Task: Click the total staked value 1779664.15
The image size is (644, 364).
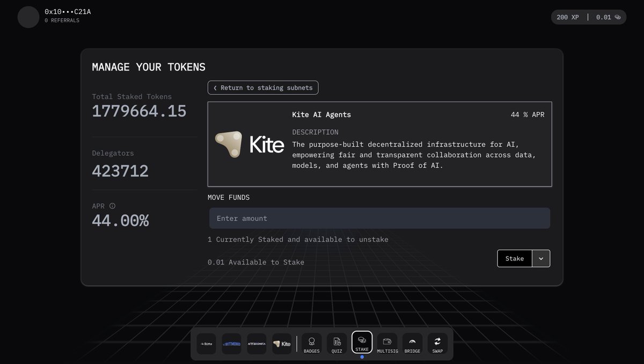Action: 139,111
